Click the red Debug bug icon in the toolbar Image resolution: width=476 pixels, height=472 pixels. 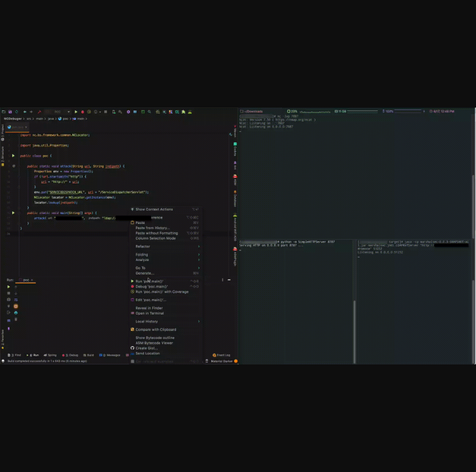click(x=82, y=112)
